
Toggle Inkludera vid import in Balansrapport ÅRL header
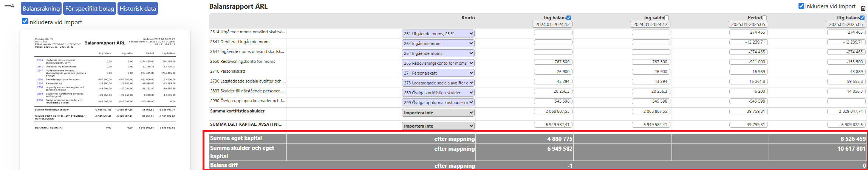point(801,6)
